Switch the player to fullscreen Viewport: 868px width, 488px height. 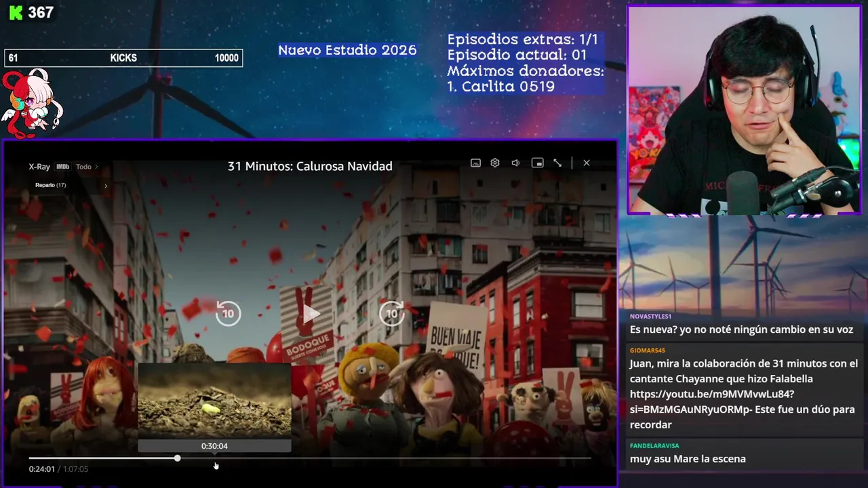pos(557,163)
